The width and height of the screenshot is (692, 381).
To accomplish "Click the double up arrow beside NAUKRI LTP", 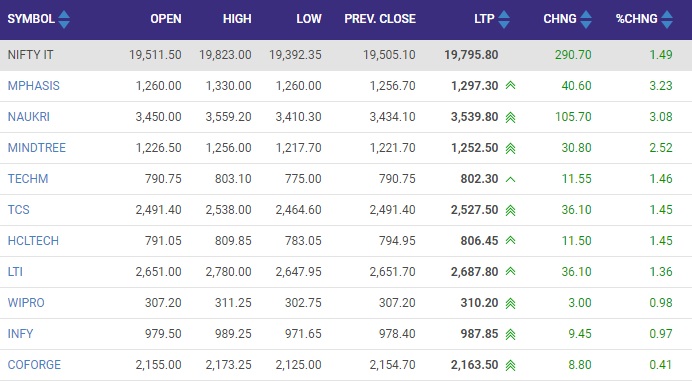I will [511, 117].
